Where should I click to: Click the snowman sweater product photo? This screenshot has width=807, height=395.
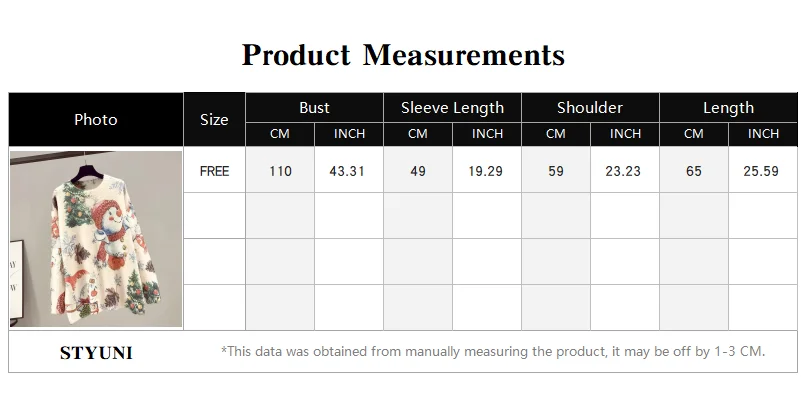(96, 238)
